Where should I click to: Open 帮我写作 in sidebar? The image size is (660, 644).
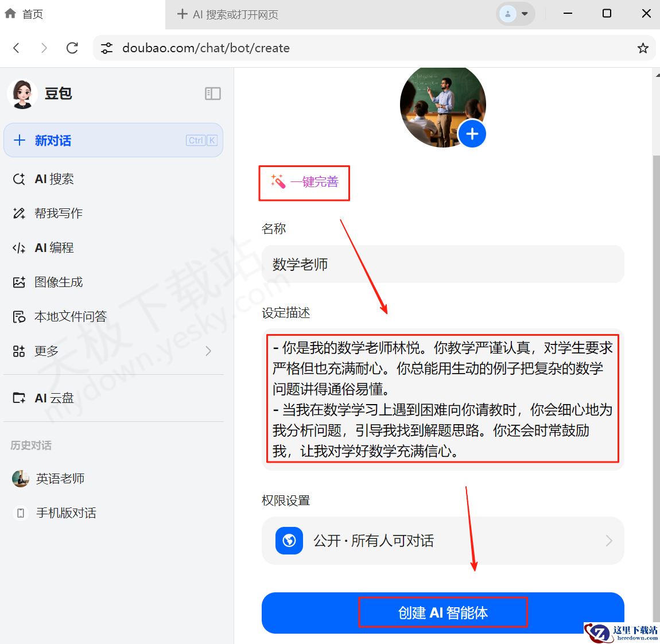[x=113, y=214]
